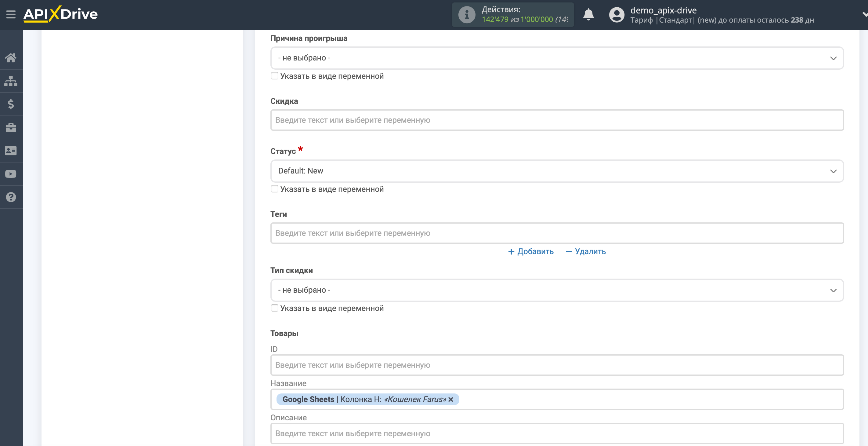Click the Удалить link under Теги
The width and height of the screenshot is (868, 446).
tap(586, 252)
